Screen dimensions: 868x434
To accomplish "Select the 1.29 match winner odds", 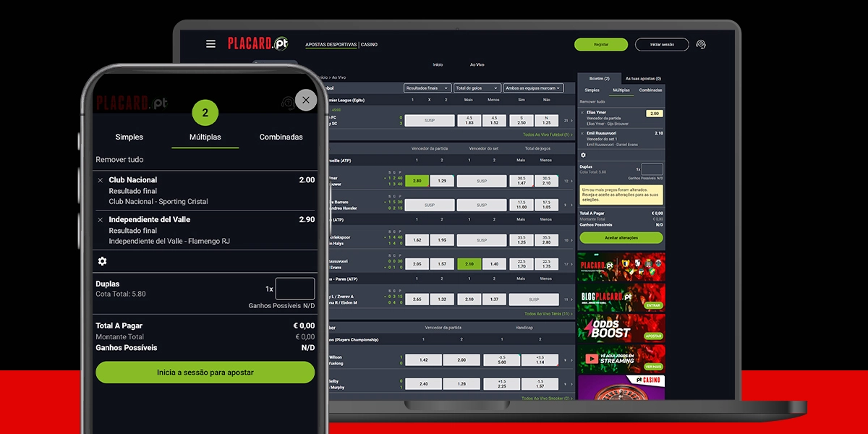I will 443,180.
